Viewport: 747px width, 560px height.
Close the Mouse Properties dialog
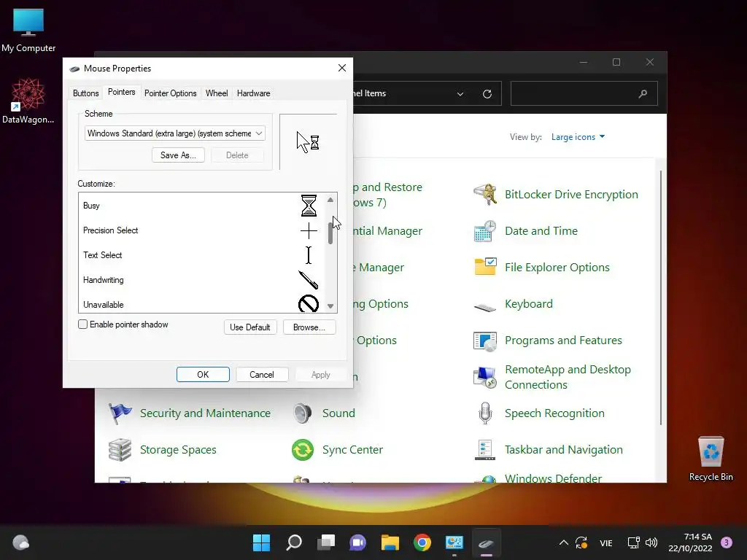342,68
